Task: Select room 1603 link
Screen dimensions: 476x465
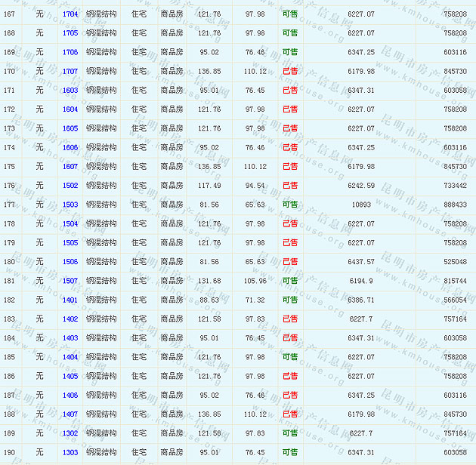Action: (70, 91)
